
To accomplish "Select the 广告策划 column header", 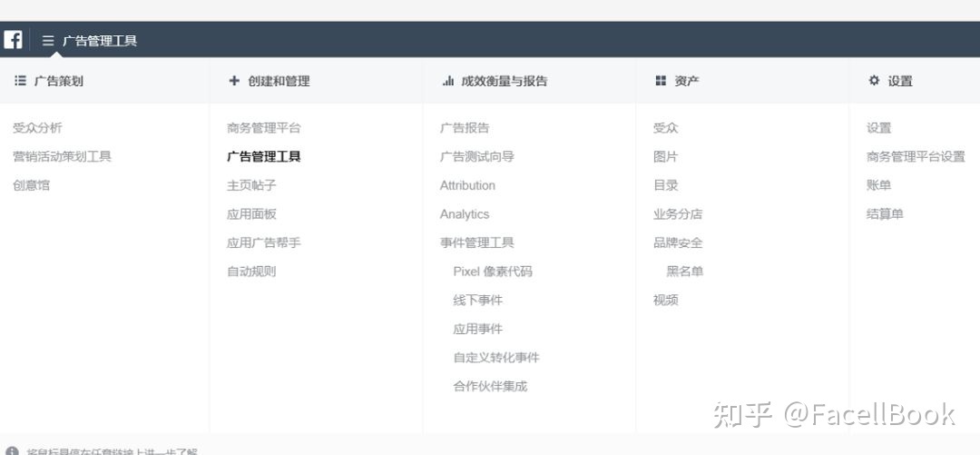I will click(58, 81).
